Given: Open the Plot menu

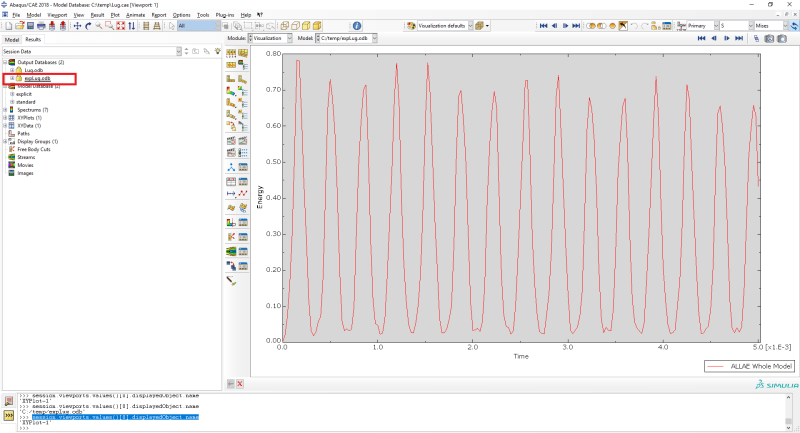Looking at the screenshot, I should tap(115, 15).
